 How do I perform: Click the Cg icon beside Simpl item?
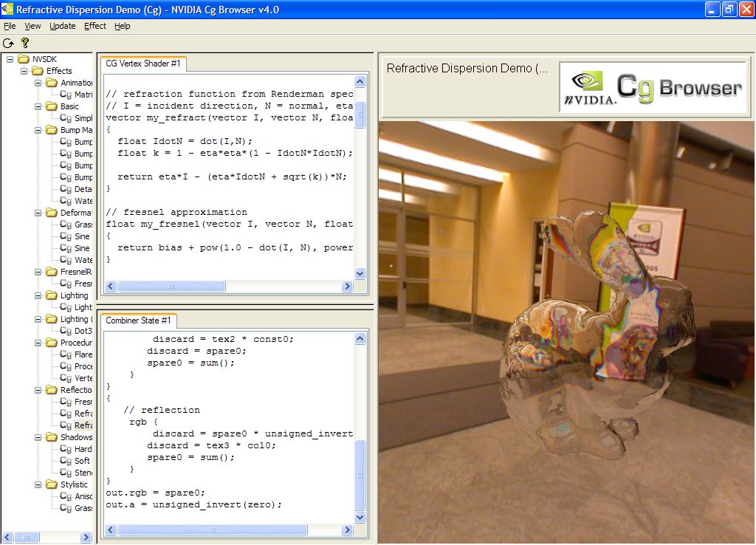(66, 119)
